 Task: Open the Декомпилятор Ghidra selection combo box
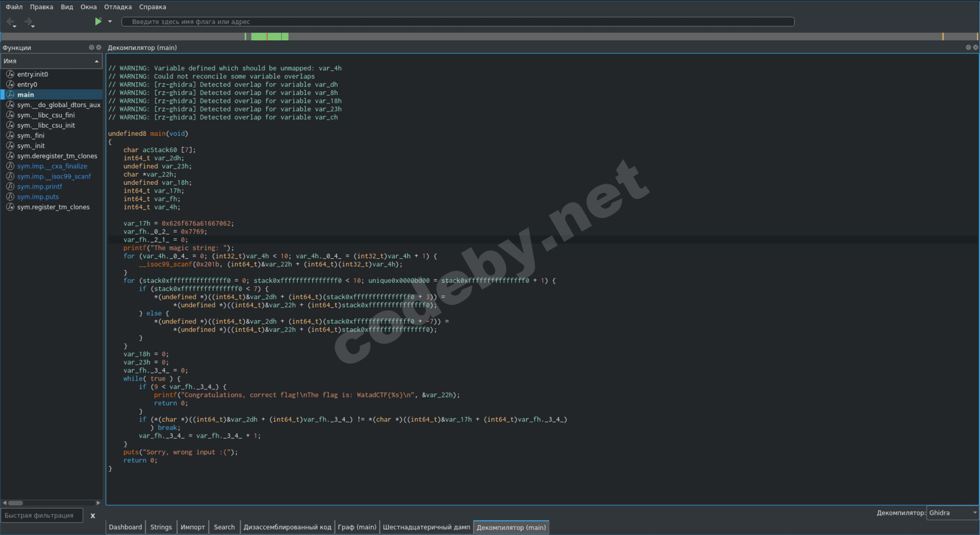point(952,513)
